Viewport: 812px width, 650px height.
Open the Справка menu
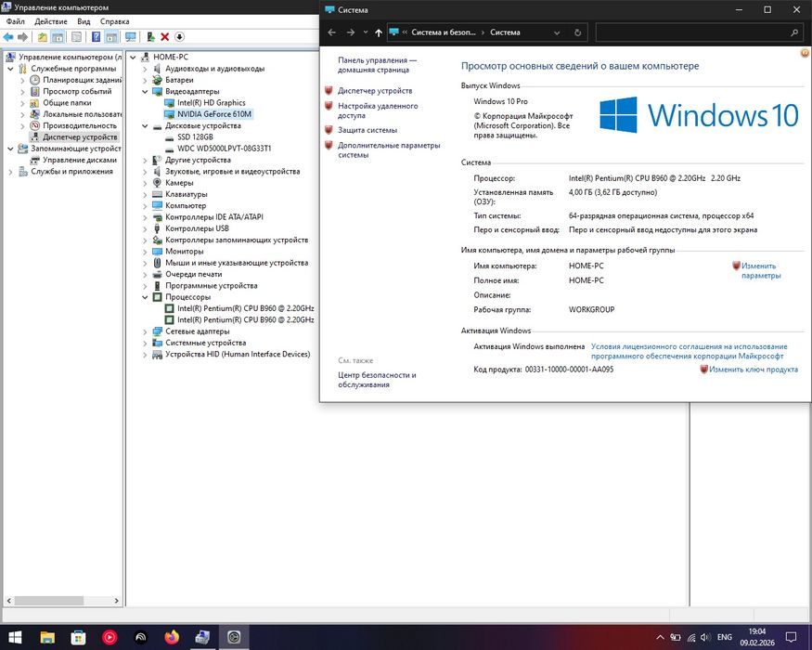click(x=114, y=21)
